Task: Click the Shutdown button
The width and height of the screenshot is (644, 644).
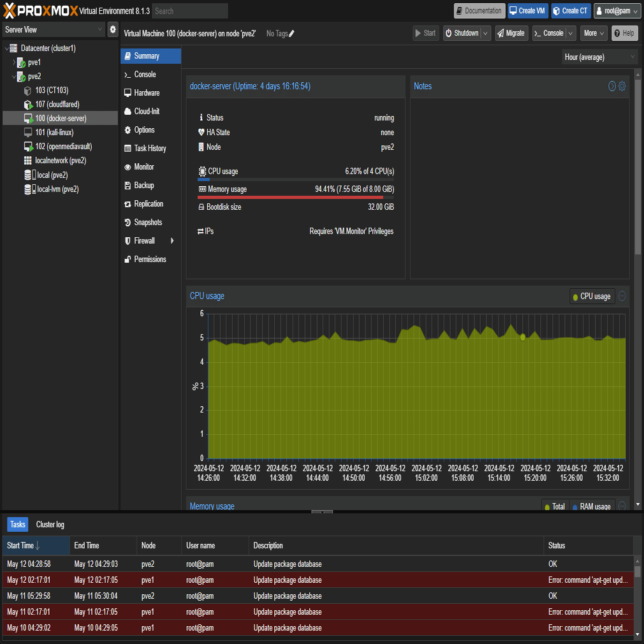Action: (462, 33)
